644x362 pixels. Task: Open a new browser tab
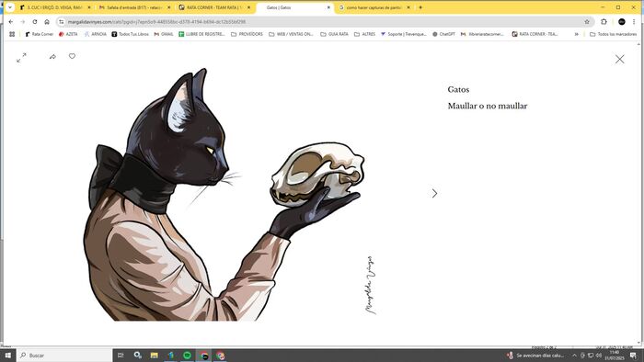[x=420, y=7]
